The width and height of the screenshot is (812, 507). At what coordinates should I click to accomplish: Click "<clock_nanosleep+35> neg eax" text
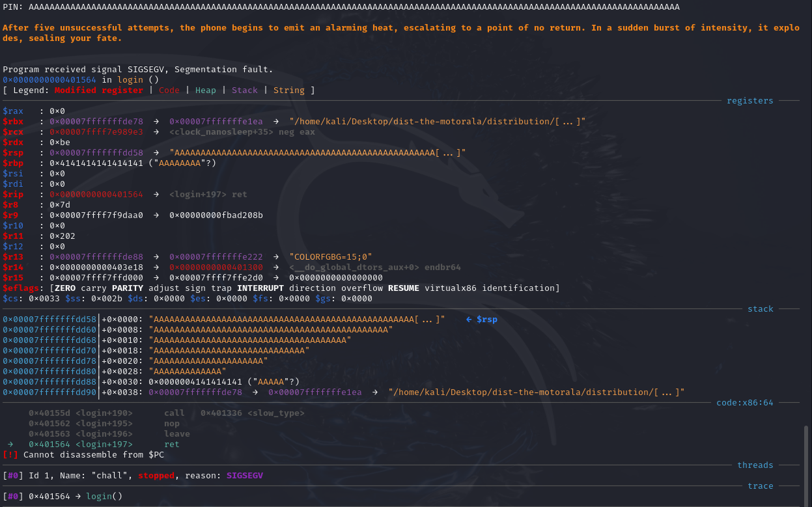[x=242, y=132]
